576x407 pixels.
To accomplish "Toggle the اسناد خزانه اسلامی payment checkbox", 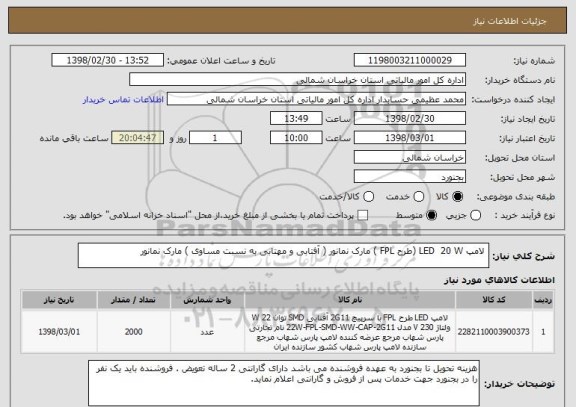I will tap(363, 216).
